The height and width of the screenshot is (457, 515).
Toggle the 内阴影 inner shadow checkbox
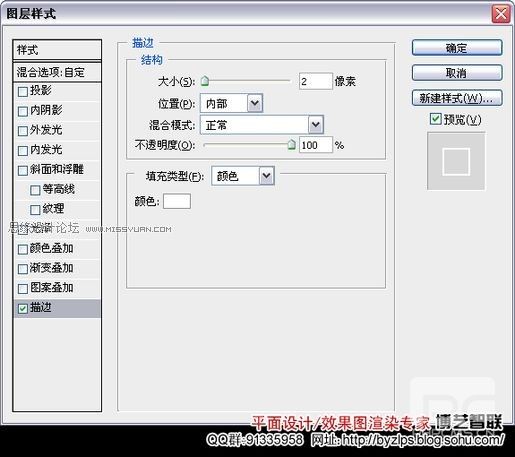coord(23,111)
